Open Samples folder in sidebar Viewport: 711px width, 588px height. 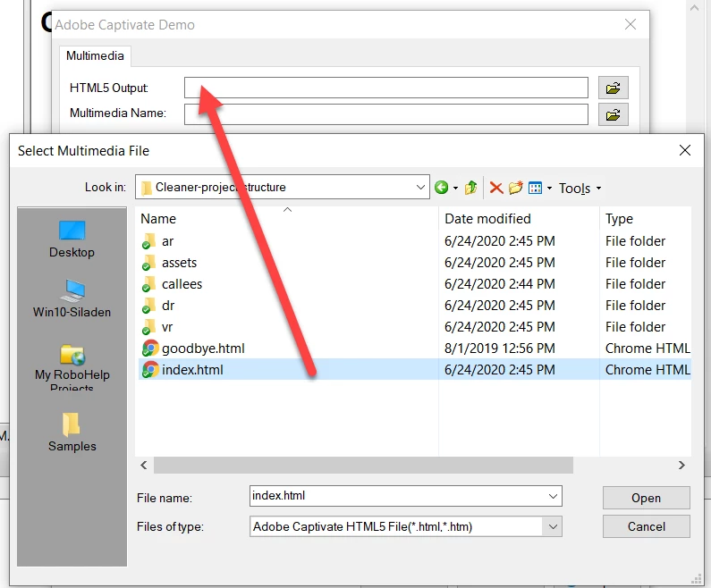coord(72,433)
